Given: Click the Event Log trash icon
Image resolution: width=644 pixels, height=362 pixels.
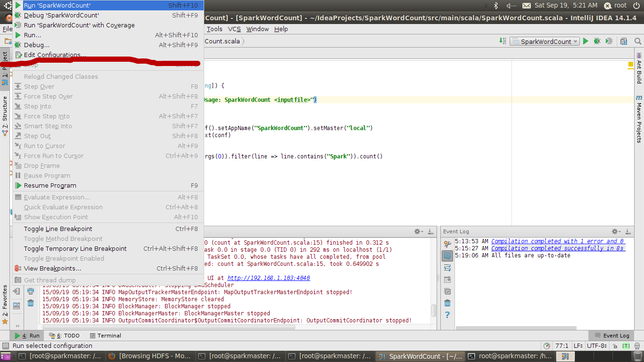Looking at the screenshot, I should point(447,303).
